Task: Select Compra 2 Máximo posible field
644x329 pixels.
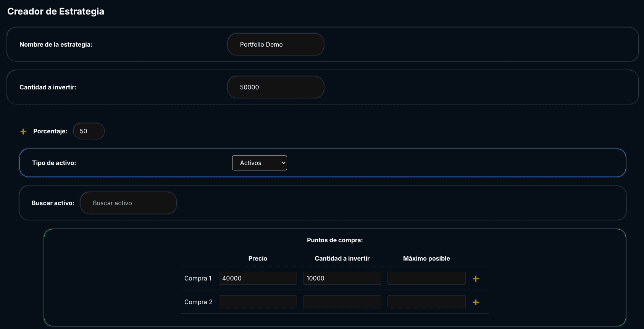Action: [426, 302]
